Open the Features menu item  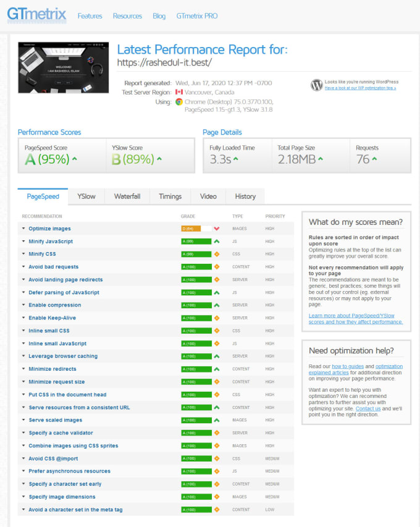pos(90,16)
